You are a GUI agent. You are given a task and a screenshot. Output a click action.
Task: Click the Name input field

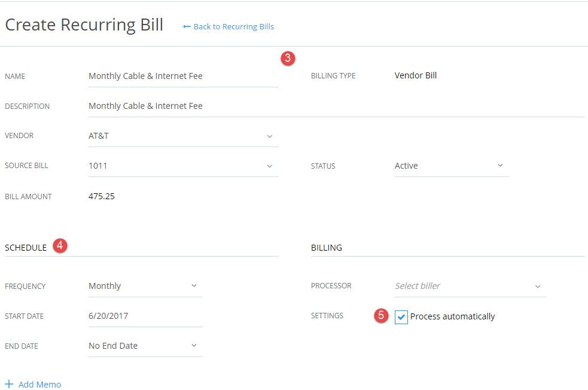184,76
